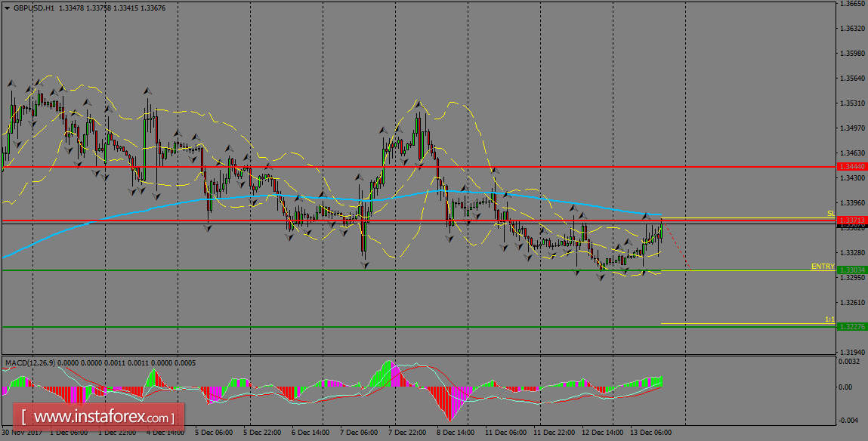Click the 11 Dec 22:00 time label
The height and width of the screenshot is (441, 868).
[554, 432]
